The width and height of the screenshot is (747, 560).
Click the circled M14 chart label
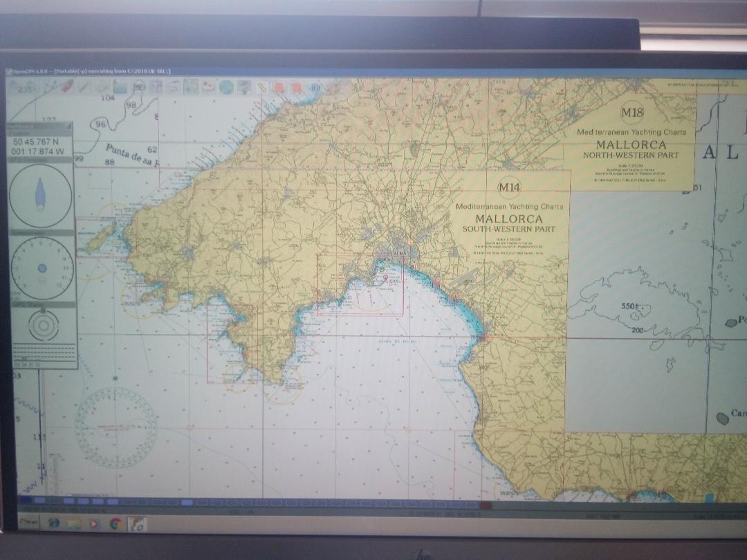tap(509, 187)
